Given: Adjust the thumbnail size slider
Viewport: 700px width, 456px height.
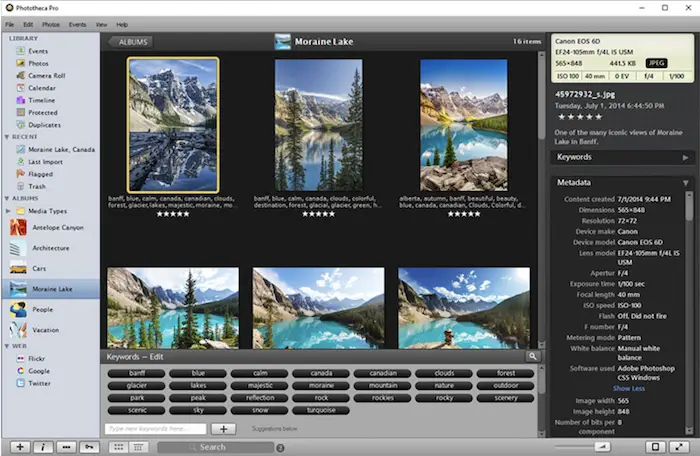Looking at the screenshot, I should [x=602, y=446].
